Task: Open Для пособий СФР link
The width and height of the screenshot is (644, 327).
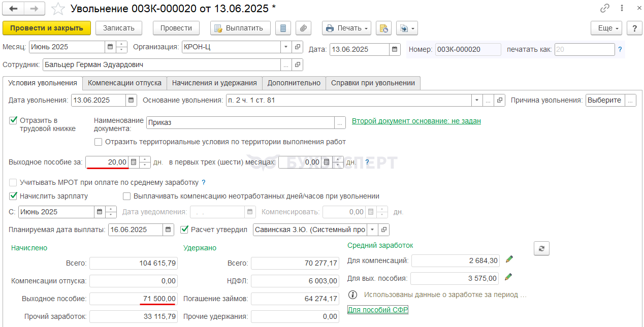Action: (x=378, y=310)
